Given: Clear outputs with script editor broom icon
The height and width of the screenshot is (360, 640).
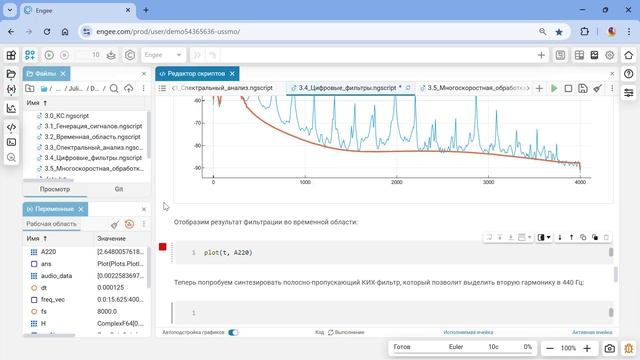Looking at the screenshot, I should 598,88.
